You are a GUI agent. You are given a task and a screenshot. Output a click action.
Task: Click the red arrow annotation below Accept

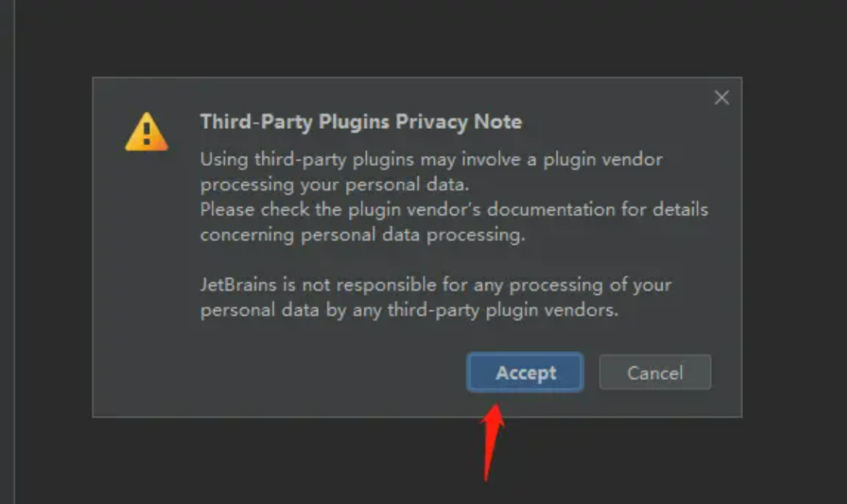pos(493,441)
